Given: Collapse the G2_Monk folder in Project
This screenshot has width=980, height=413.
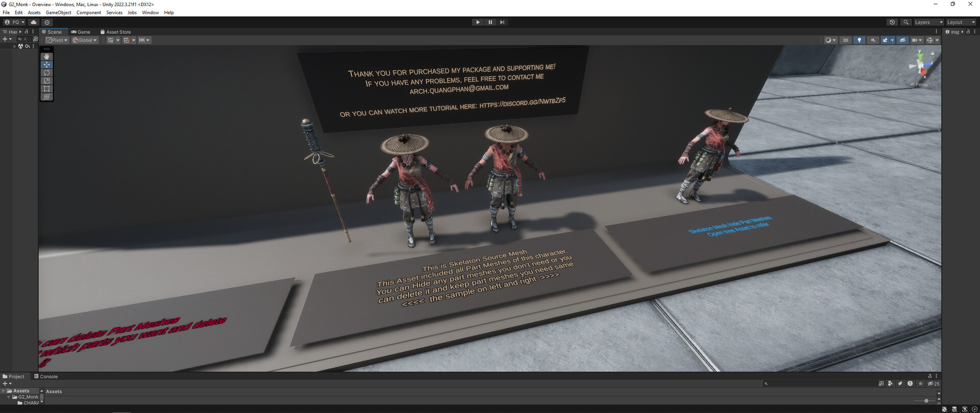Looking at the screenshot, I should pos(9,397).
